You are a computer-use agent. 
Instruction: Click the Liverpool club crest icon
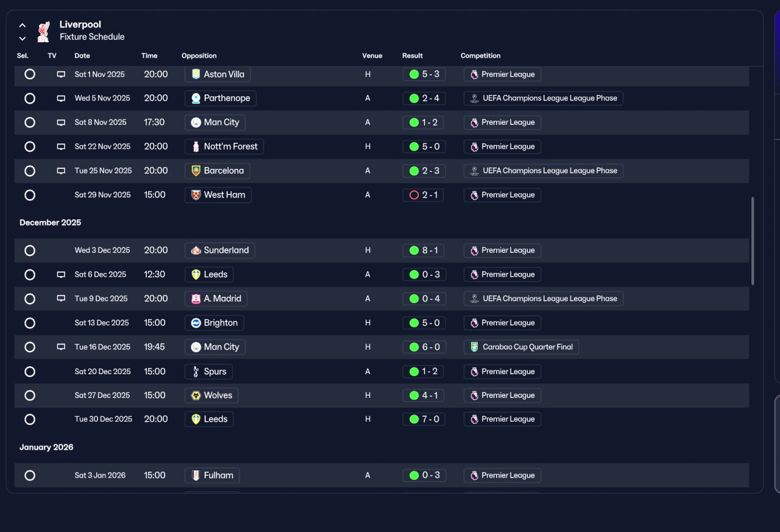(43, 31)
